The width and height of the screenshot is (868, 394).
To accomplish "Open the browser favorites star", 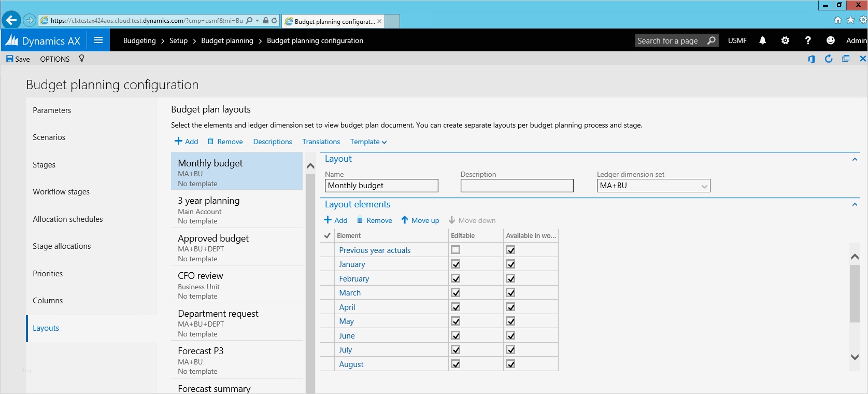I will tap(850, 20).
